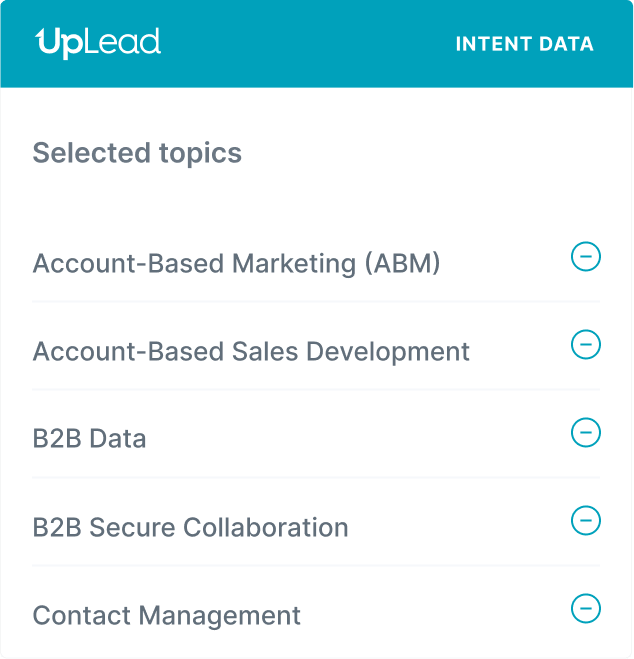Viewport: 634px width, 659px height.
Task: Choose the B2B Data topic label
Action: click(x=89, y=439)
